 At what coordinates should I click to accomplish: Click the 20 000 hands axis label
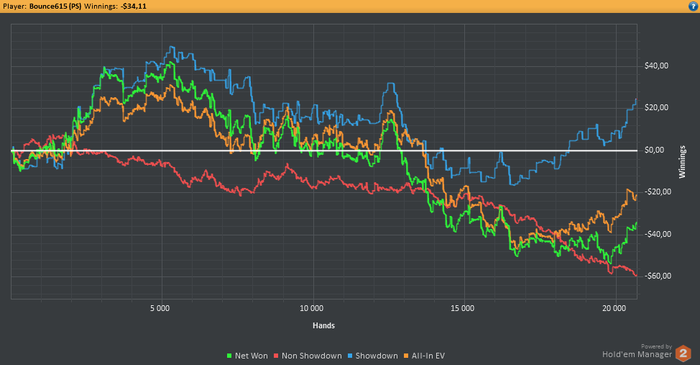614,308
